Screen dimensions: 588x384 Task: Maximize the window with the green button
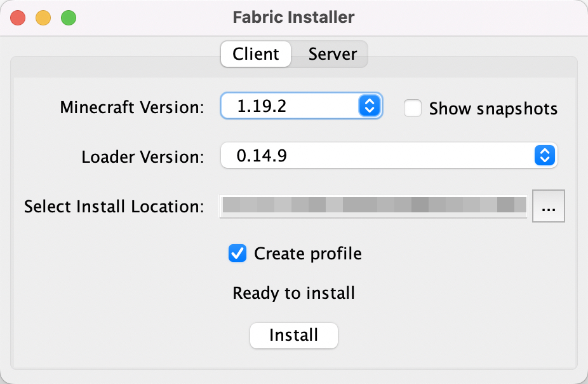pos(69,18)
